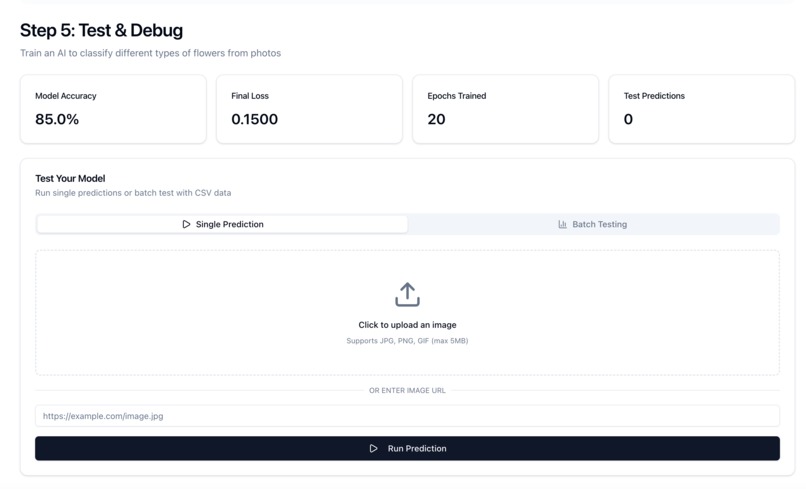806x489 pixels.
Task: Focus the image URL input field
Action: (407, 416)
